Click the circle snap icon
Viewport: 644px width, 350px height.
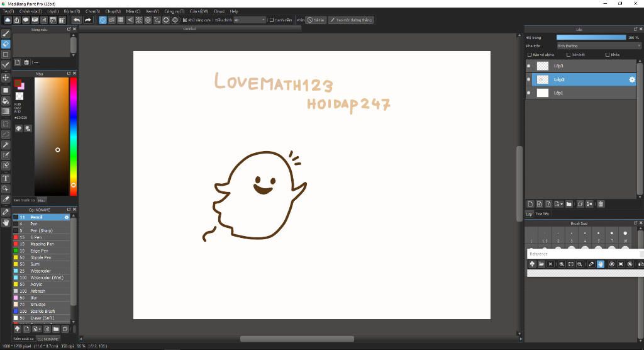click(148, 20)
